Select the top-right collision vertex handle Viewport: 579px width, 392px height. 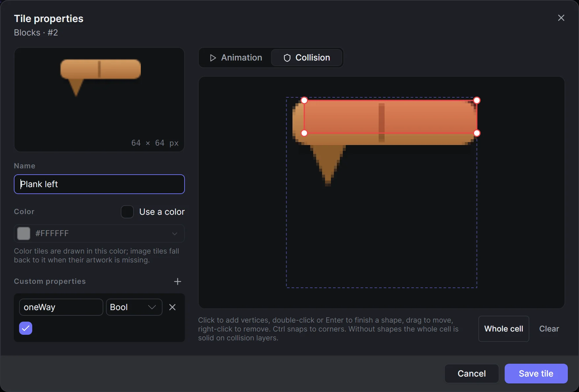click(x=477, y=100)
